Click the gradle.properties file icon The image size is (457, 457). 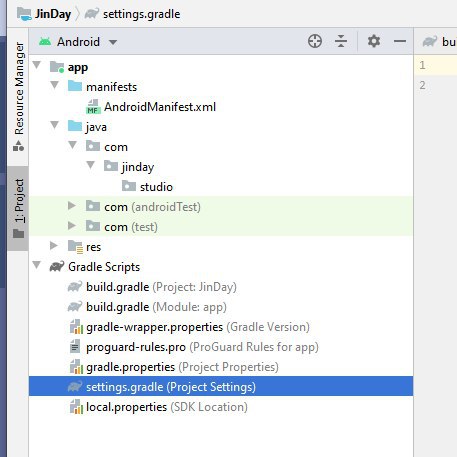coord(76,367)
